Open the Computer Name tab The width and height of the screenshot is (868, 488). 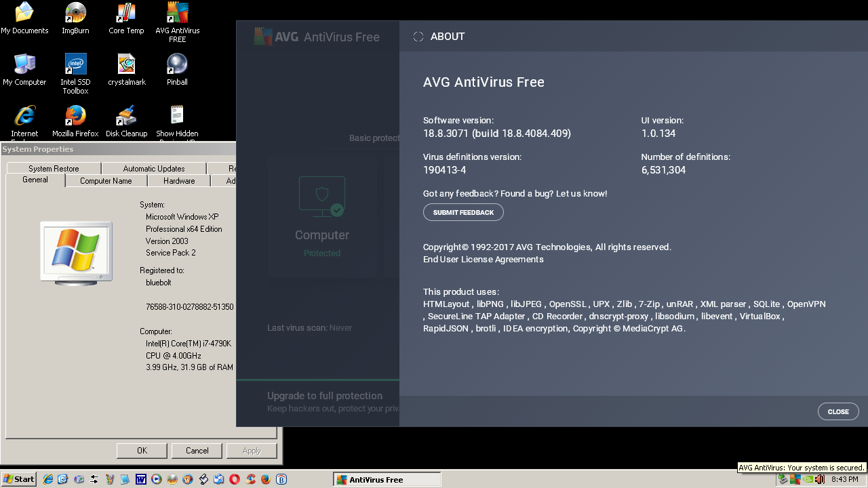106,181
